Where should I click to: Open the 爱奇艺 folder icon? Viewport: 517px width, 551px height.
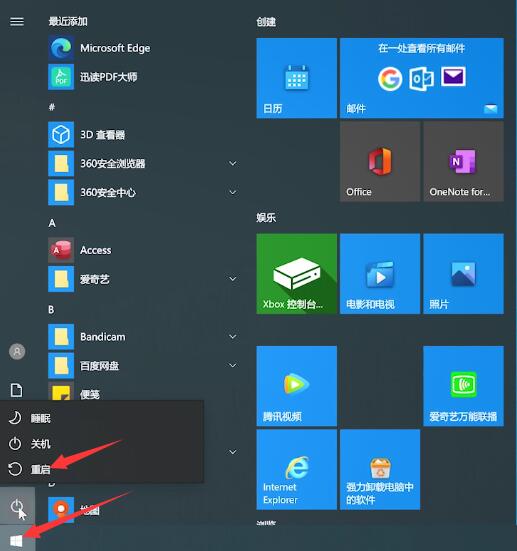(x=61, y=279)
